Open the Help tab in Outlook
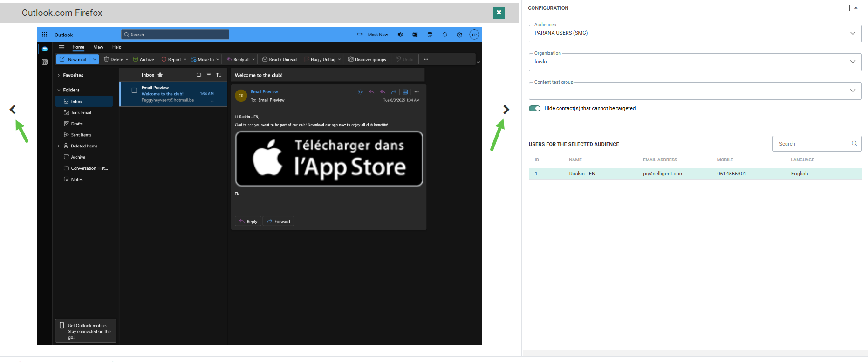 tap(116, 47)
